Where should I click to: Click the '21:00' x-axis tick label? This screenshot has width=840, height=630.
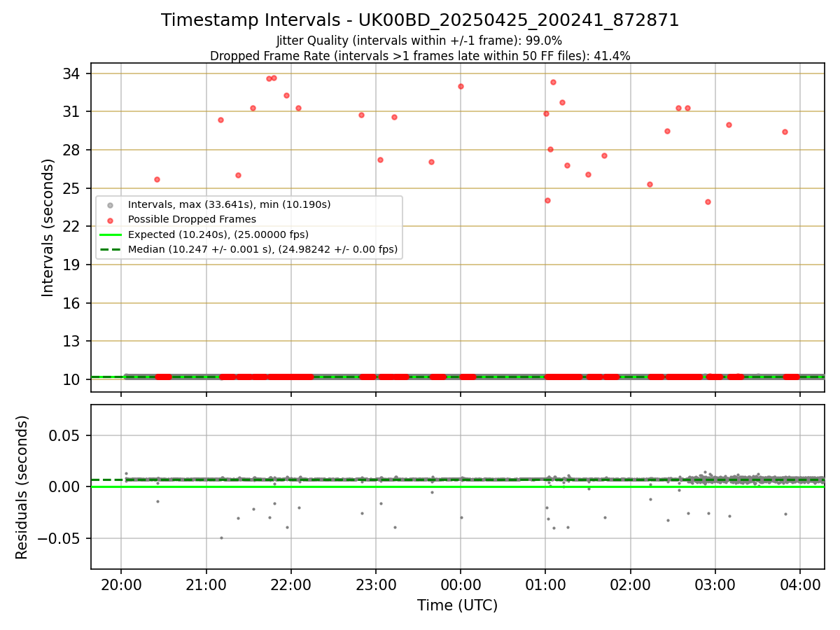(206, 584)
